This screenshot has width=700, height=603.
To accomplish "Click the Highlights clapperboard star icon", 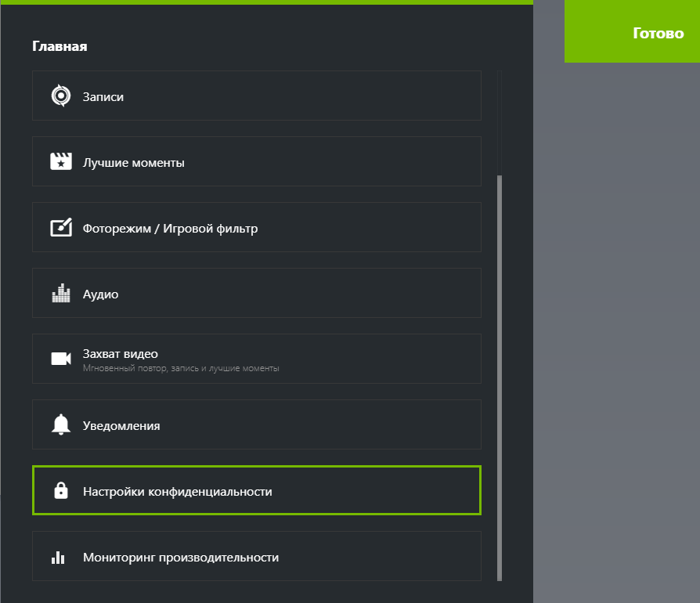I will click(60, 162).
